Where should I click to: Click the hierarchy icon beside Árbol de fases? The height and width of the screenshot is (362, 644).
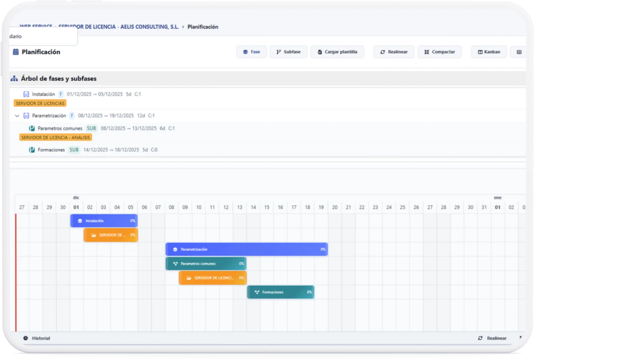14,78
